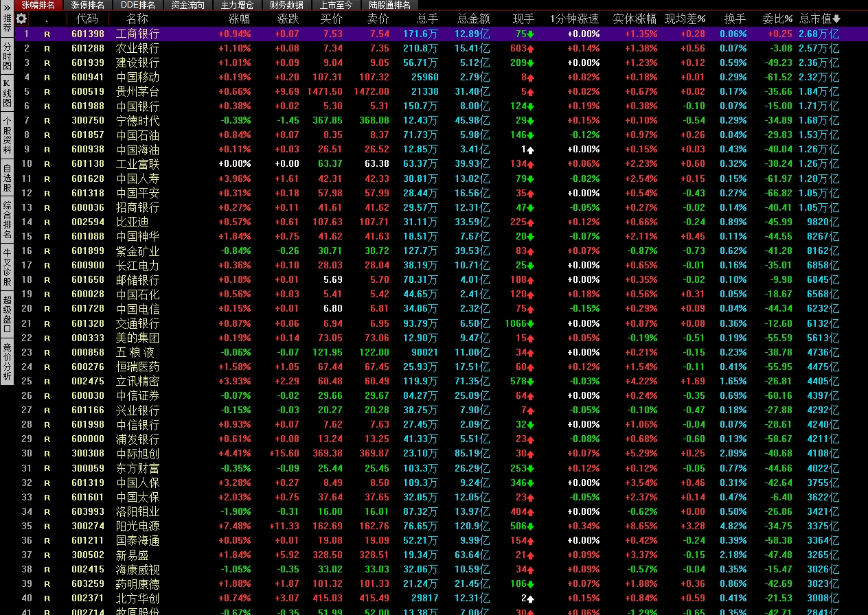The height and width of the screenshot is (615, 868).
Task: Select stock name 东方财富
Action: coord(137,468)
